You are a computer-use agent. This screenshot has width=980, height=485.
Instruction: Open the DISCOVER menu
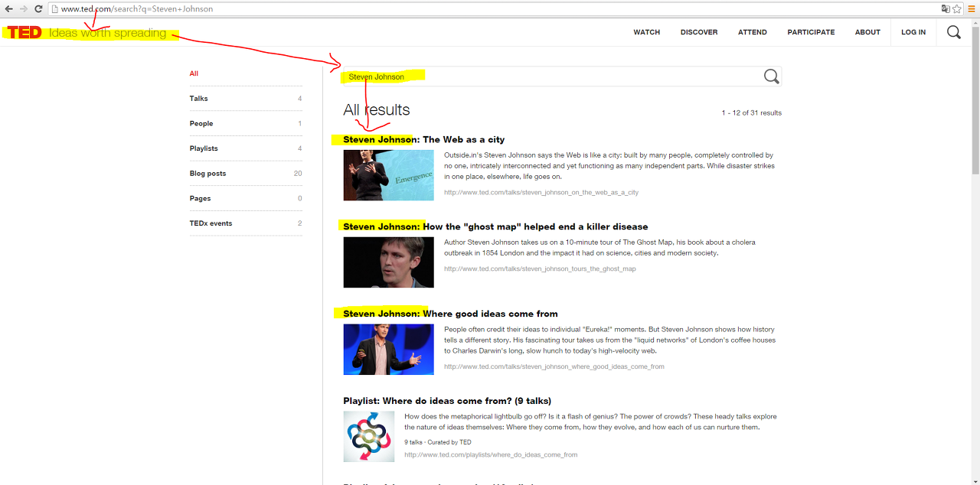(x=698, y=32)
